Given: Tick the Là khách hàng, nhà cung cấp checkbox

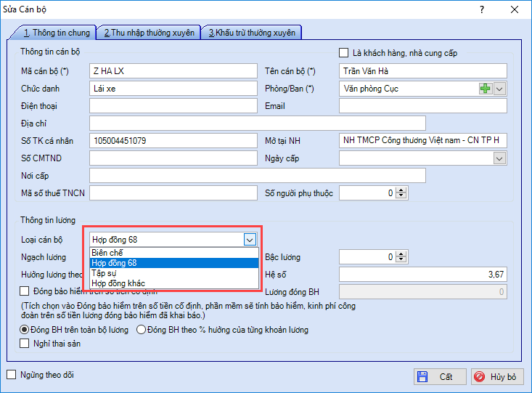Looking at the screenshot, I should (344, 53).
